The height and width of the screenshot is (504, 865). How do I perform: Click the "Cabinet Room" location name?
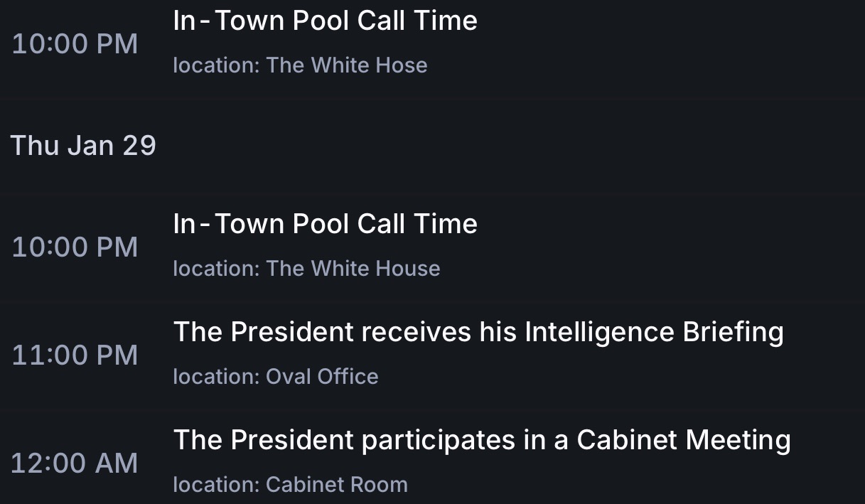(337, 485)
